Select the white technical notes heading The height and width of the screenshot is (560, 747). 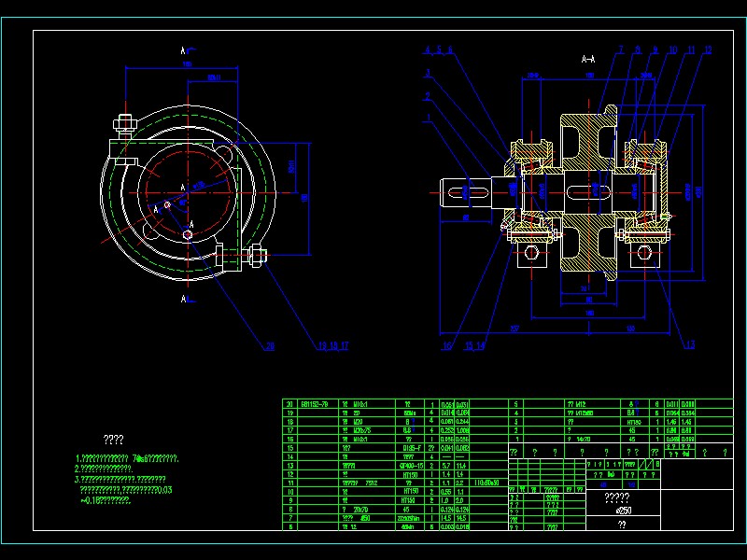(x=113, y=440)
